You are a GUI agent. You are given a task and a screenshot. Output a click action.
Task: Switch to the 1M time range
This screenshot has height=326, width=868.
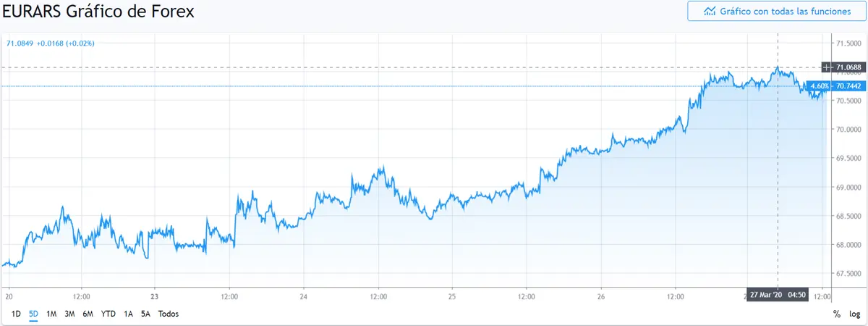pos(51,314)
